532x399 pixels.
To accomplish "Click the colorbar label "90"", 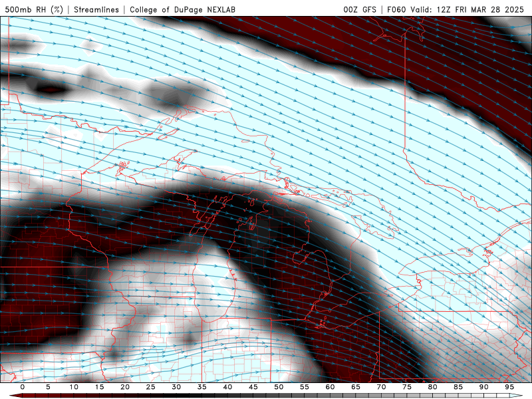I will pos(483,387).
